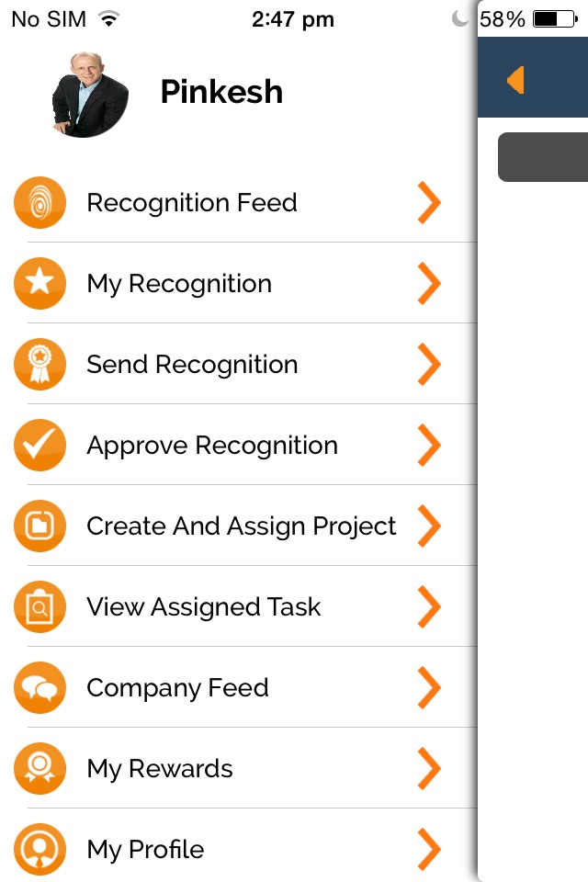Tap the gray bar on main panel
588x882 pixels.
point(543,157)
